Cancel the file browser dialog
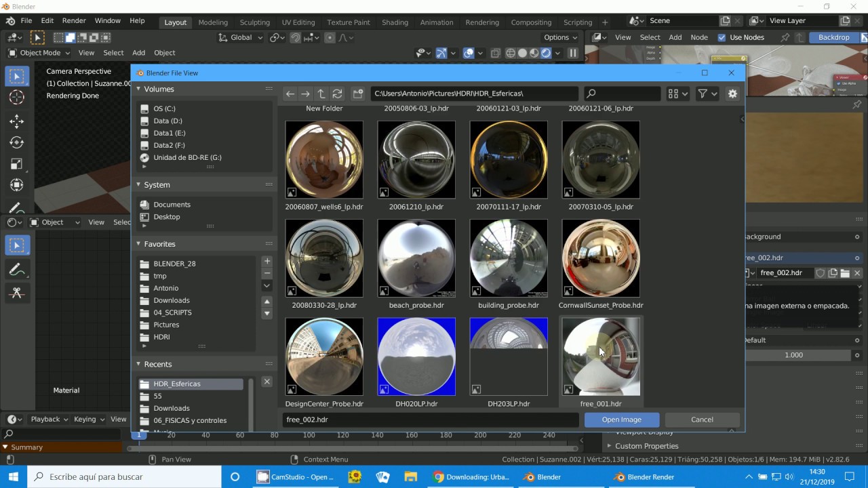The height and width of the screenshot is (488, 868). click(702, 420)
